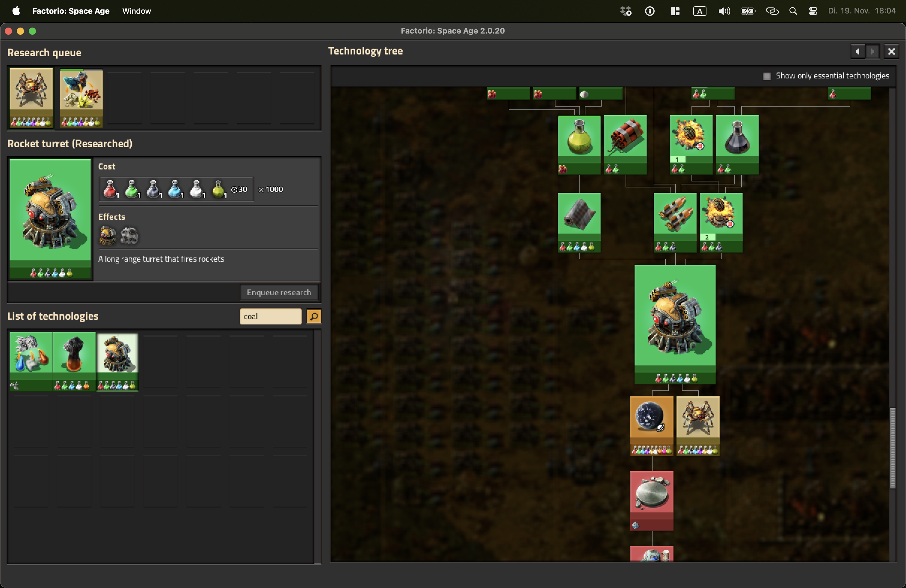Click the technology list vertical scrollbar
This screenshot has height=588, width=906.
point(318,446)
